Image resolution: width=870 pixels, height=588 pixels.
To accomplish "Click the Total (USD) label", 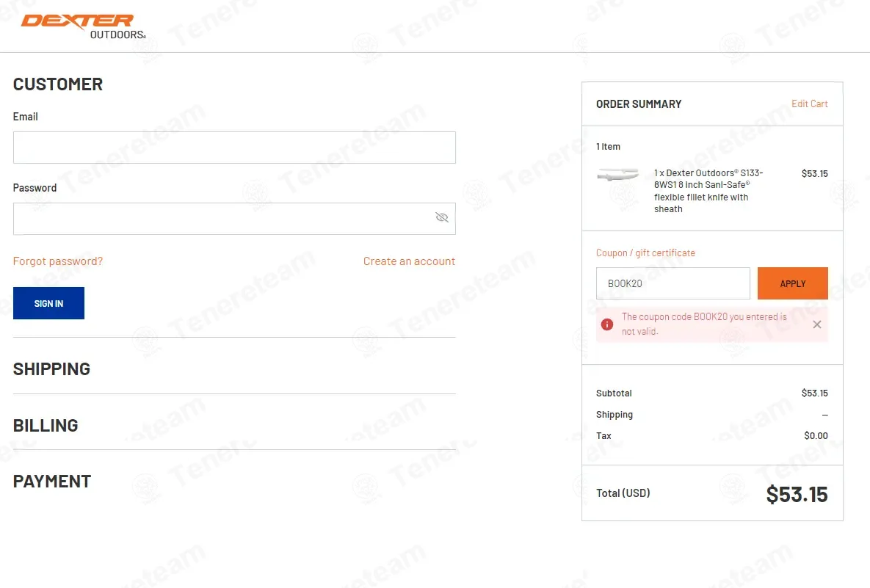I will coord(623,493).
